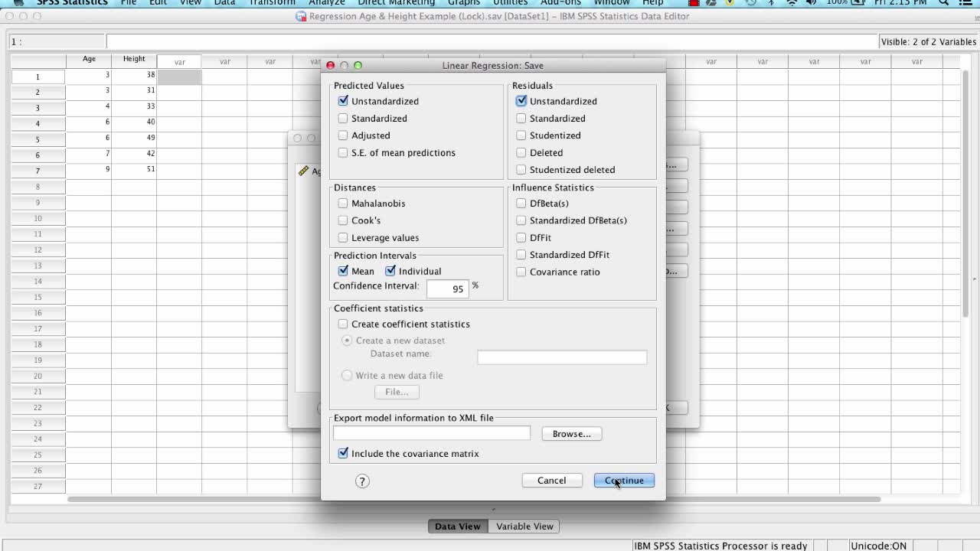The image size is (980, 551).
Task: Open the Window menu
Action: click(x=612, y=3)
